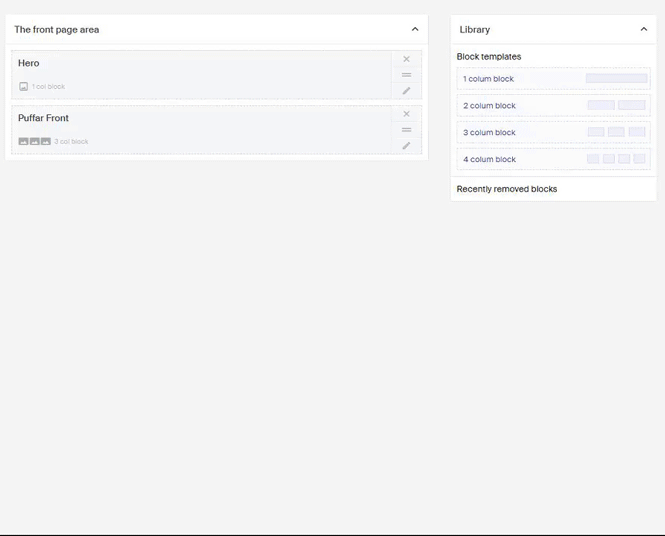Pick the 4 colum block template
The image size is (665, 536).
pos(490,160)
